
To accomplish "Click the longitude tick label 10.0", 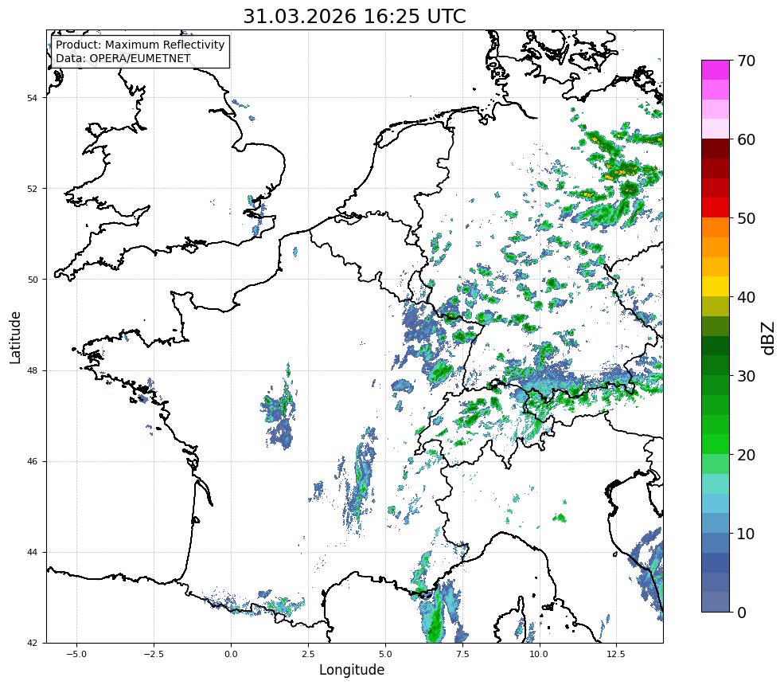I will click(539, 654).
